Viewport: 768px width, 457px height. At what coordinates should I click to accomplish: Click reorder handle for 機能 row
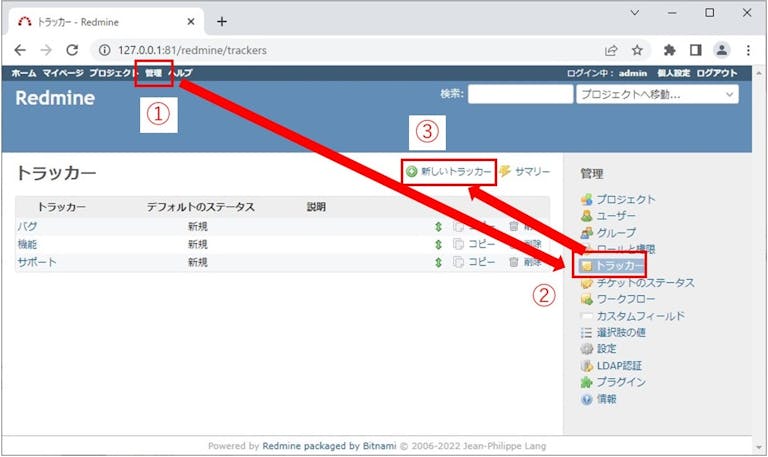tap(438, 244)
